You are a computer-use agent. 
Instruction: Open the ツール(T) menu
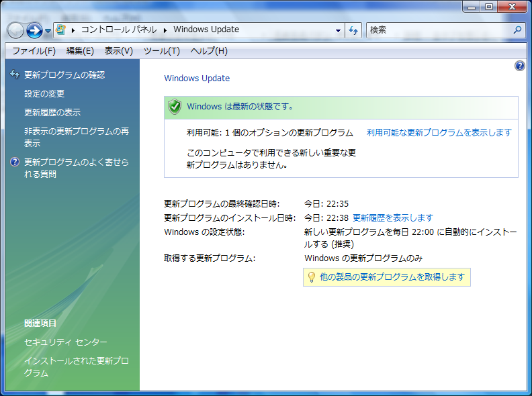[161, 51]
